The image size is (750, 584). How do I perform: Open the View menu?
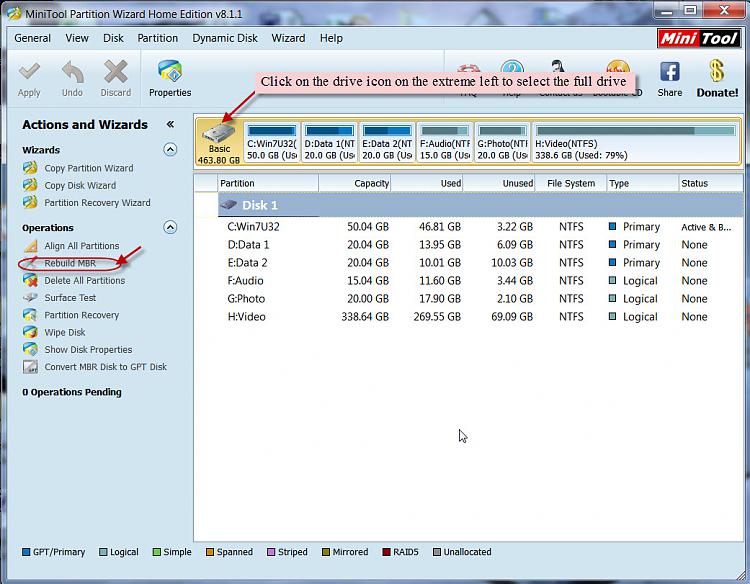coord(77,38)
